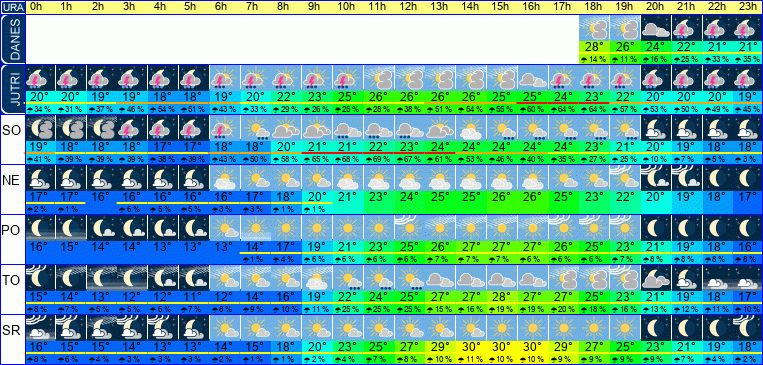The image size is (763, 365).
Task: Select the SR 23h windy moon icon
Action: [747, 327]
